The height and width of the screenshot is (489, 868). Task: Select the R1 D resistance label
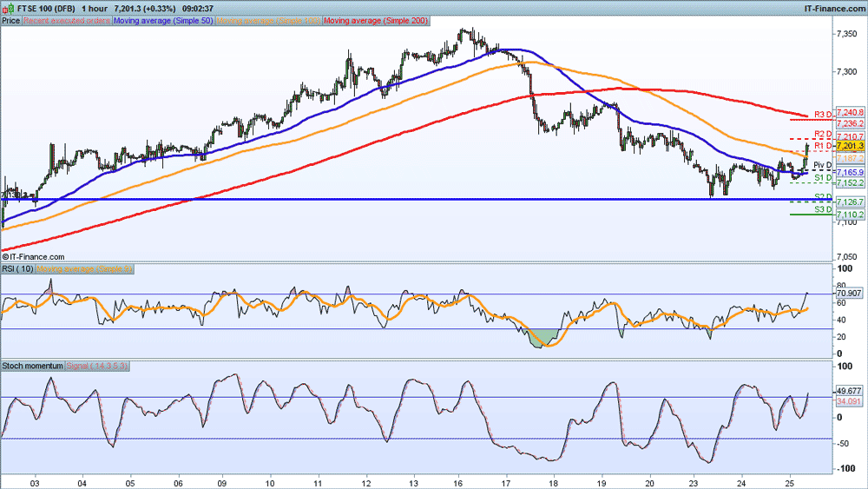tap(823, 146)
